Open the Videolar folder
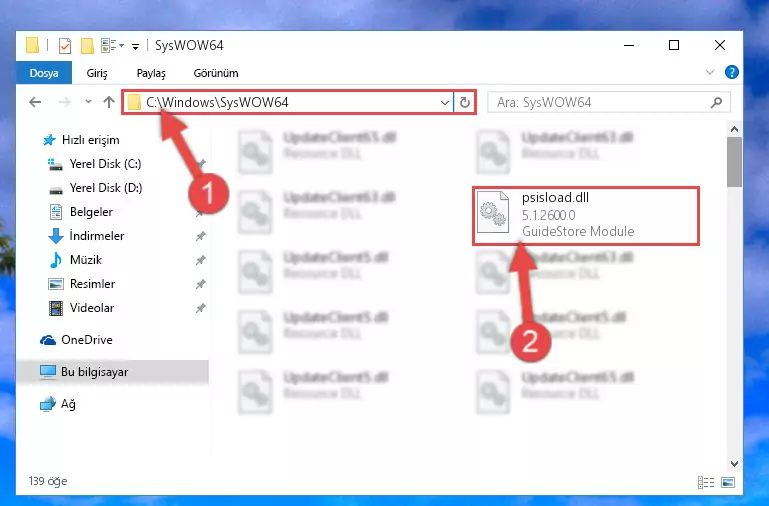 [x=81, y=308]
